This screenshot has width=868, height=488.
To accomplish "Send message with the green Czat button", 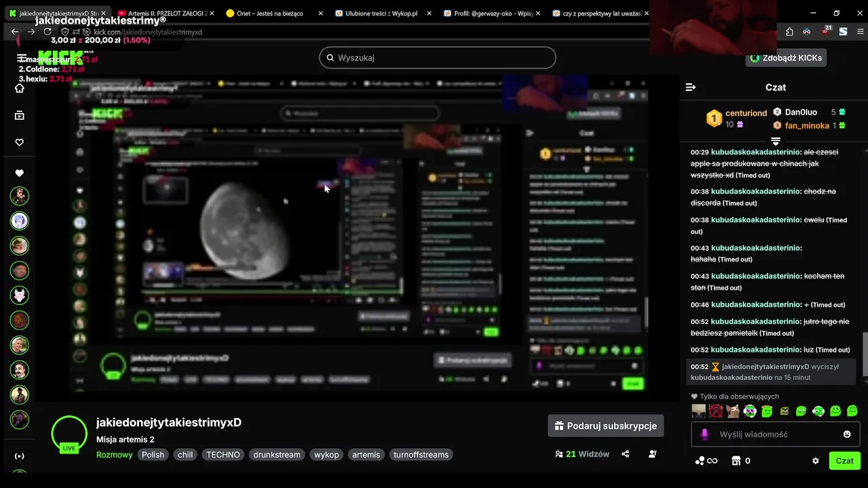I will coord(844,461).
